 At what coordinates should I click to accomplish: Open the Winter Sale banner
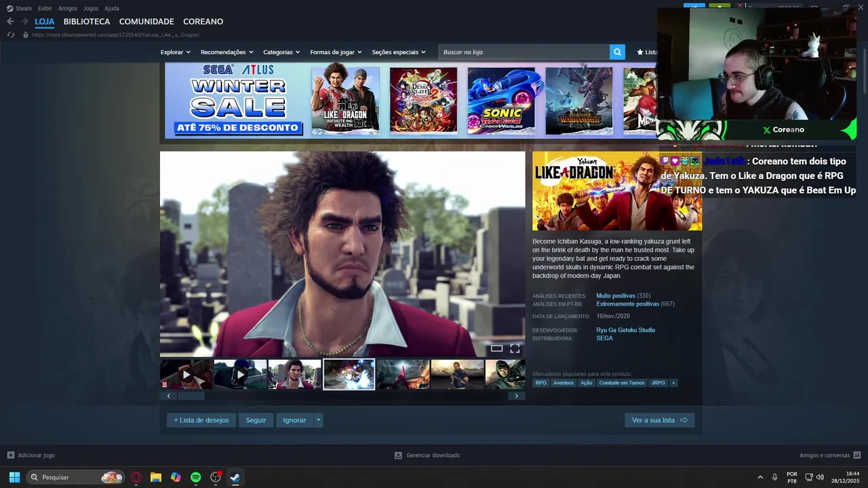235,100
